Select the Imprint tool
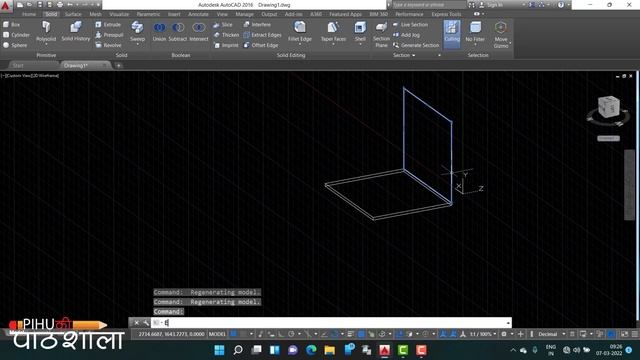Image resolution: width=640 pixels, height=360 pixels. [x=226, y=45]
